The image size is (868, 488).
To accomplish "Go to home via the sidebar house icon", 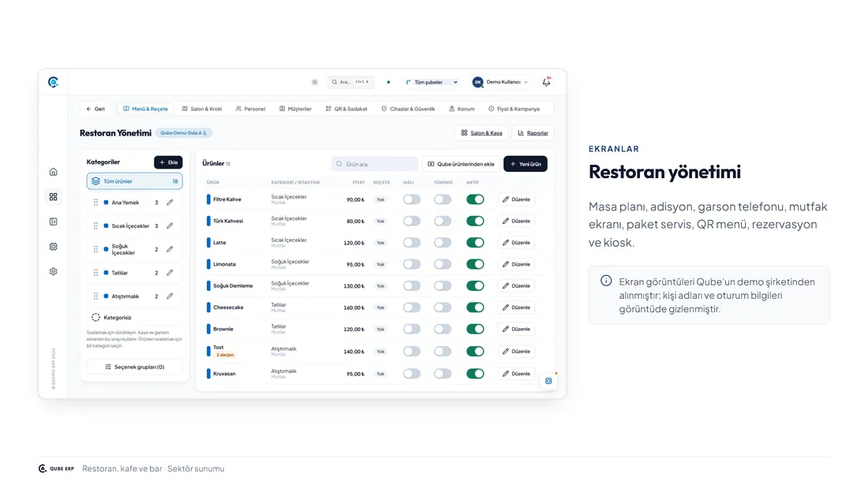I will click(x=53, y=172).
